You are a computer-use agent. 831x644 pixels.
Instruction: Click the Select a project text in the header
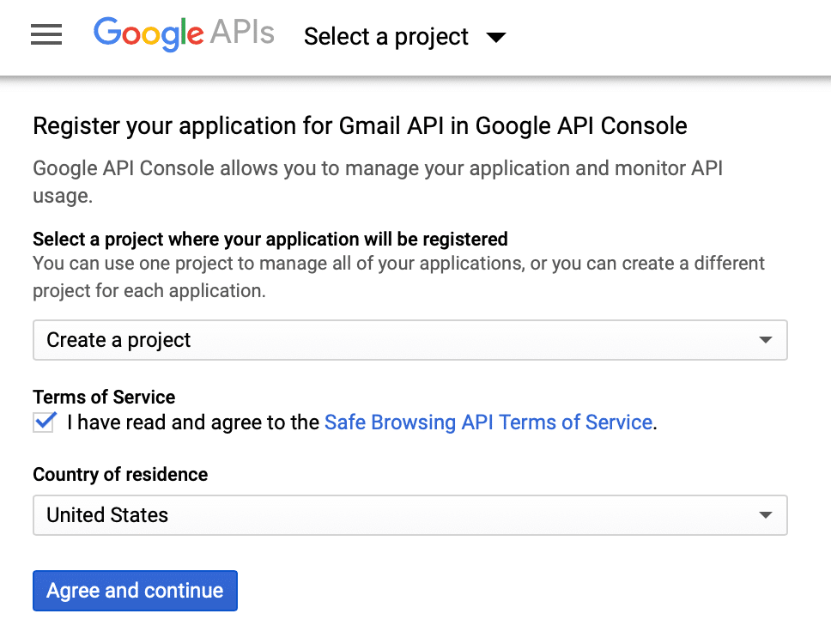point(386,37)
